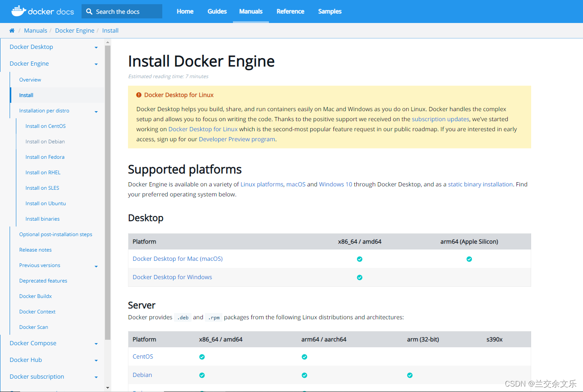This screenshot has width=583, height=392.
Task: Click Manuals in the breadcrumb
Action: [x=36, y=31]
